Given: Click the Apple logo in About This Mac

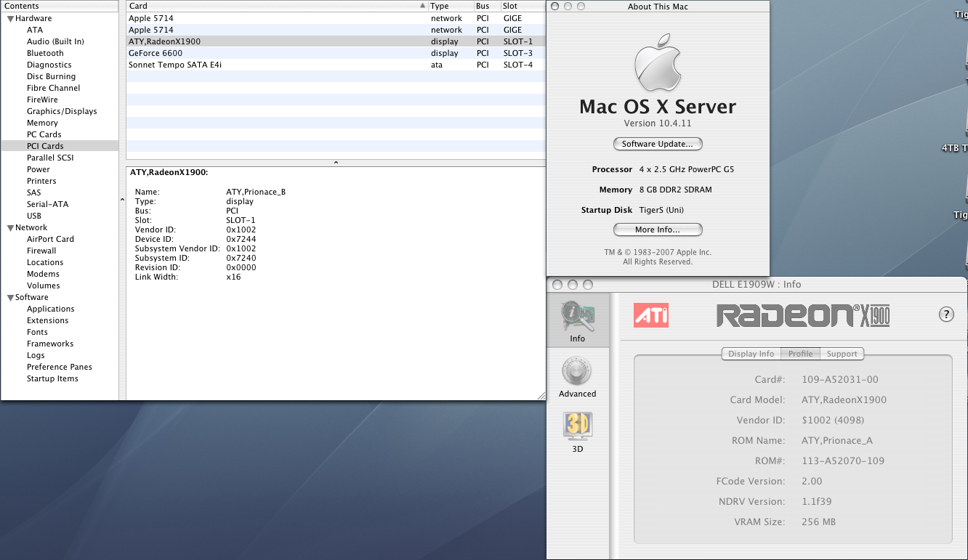Looking at the screenshot, I should point(658,63).
